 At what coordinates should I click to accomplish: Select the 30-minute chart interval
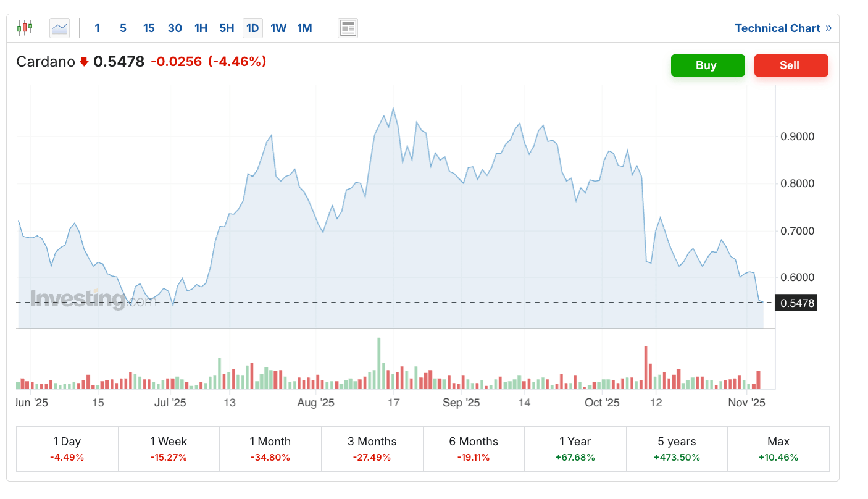click(x=175, y=28)
